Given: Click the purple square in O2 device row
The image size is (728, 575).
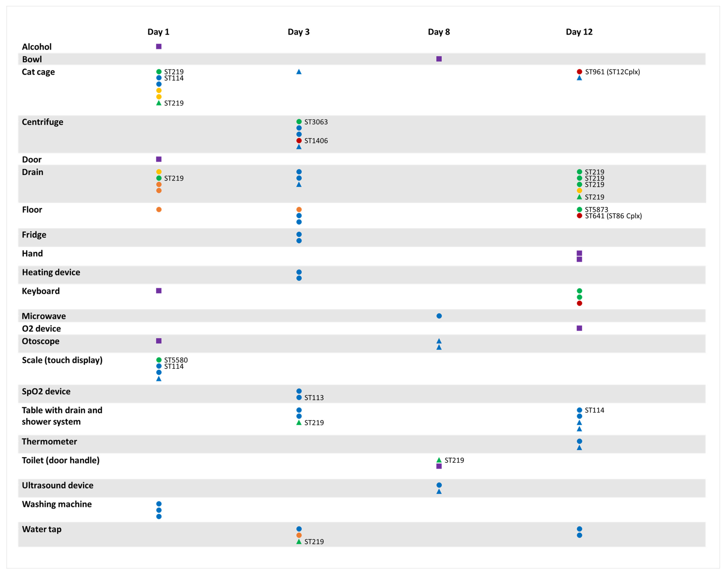Looking at the screenshot, I should click(579, 328).
